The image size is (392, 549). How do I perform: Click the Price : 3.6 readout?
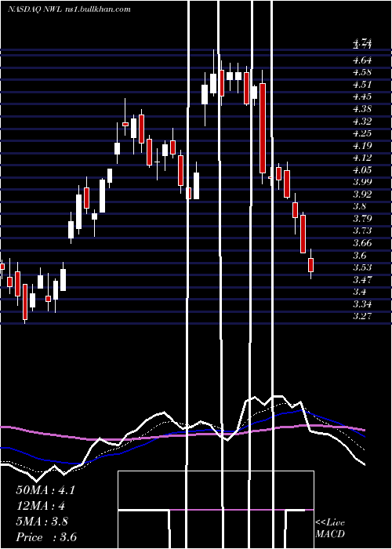(46, 537)
